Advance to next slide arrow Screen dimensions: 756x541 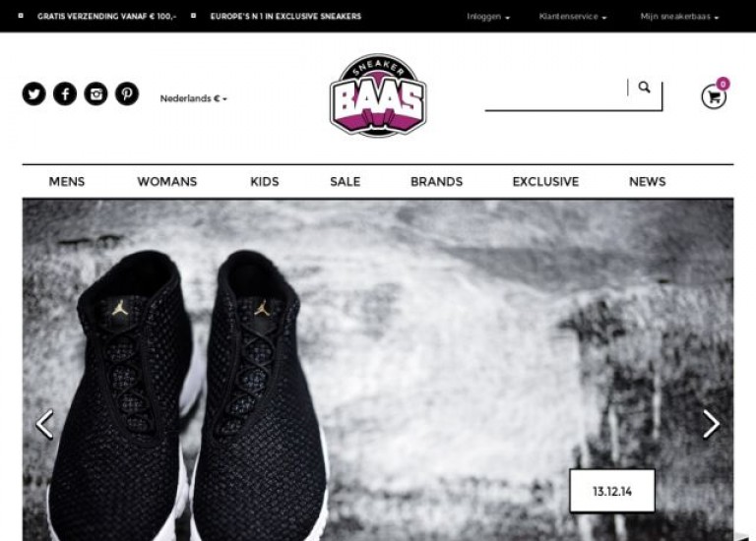coord(711,424)
